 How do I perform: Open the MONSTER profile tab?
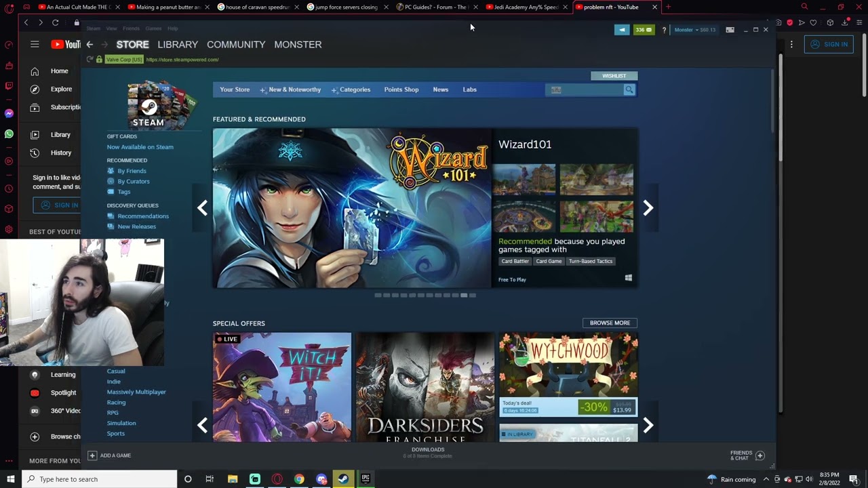[298, 45]
